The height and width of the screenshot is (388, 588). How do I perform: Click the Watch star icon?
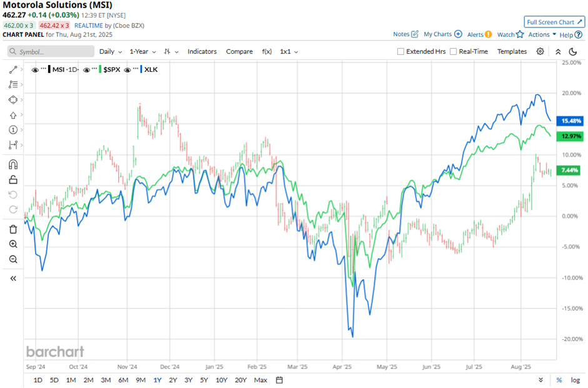(x=520, y=34)
